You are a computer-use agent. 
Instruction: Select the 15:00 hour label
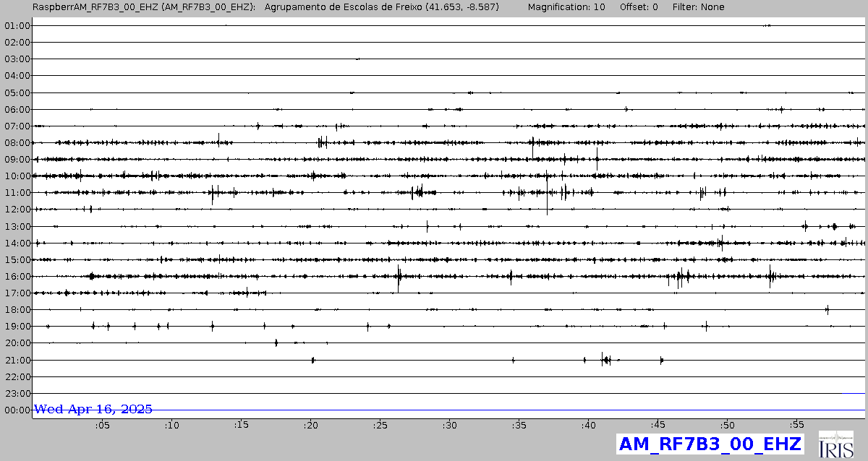[x=17, y=260]
